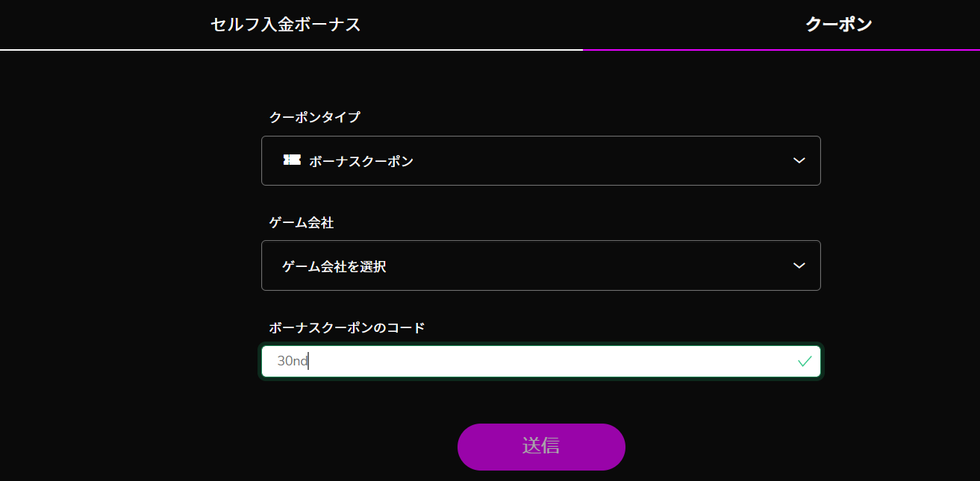Click the 送信 label text on button
The height and width of the screenshot is (481, 980).
(x=541, y=446)
